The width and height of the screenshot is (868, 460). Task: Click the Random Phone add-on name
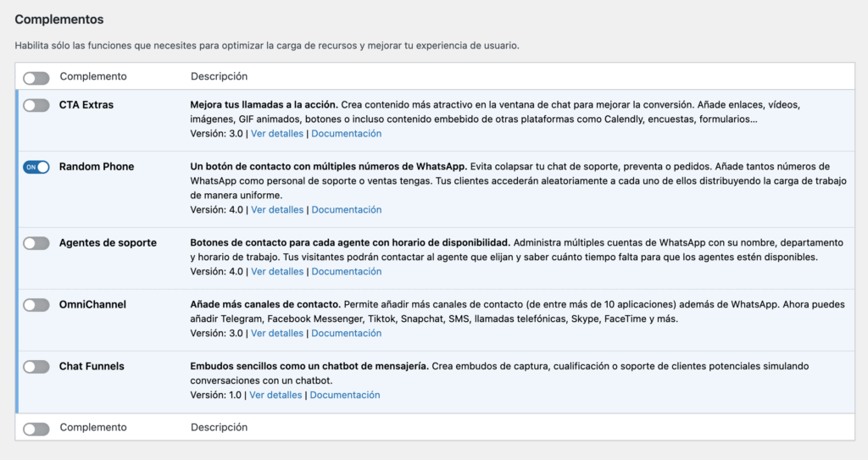point(97,167)
